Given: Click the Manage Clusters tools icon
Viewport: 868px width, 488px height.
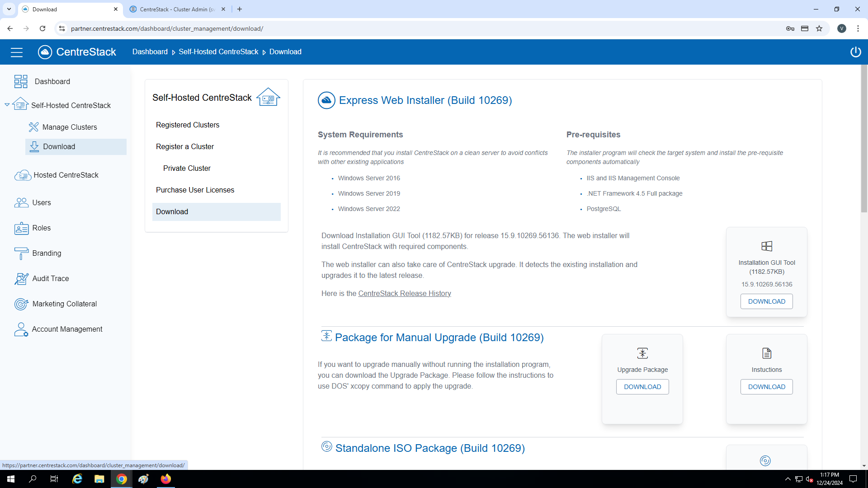Looking at the screenshot, I should coord(33,127).
